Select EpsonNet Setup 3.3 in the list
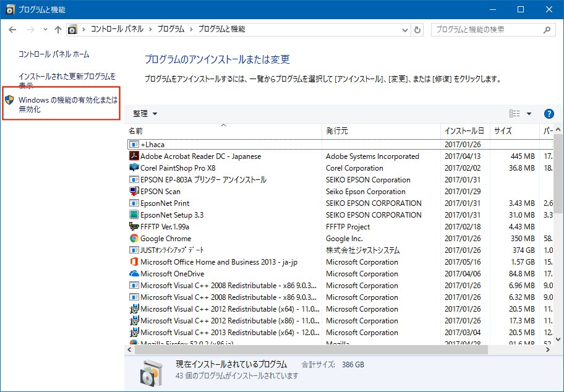The width and height of the screenshot is (564, 392). (172, 215)
